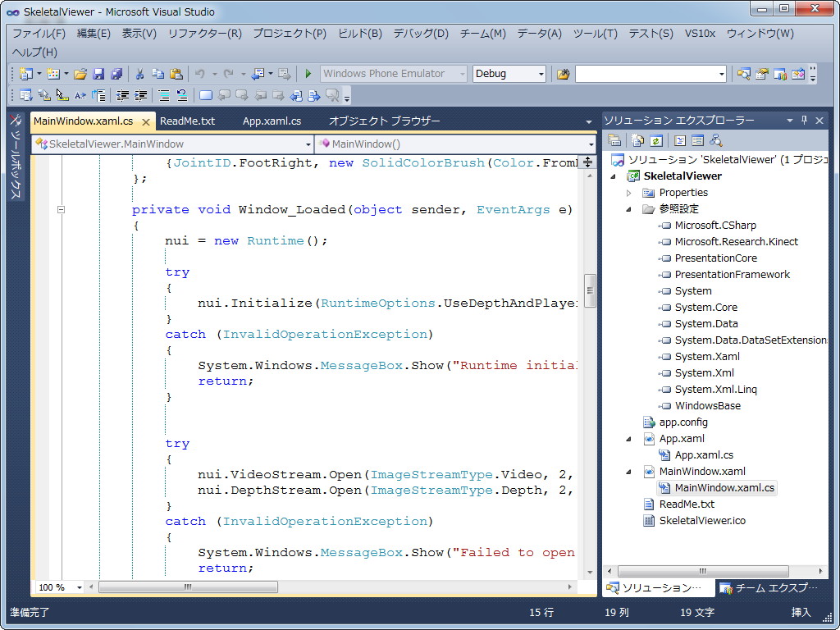Paste code using the clipboard icon

click(x=176, y=74)
